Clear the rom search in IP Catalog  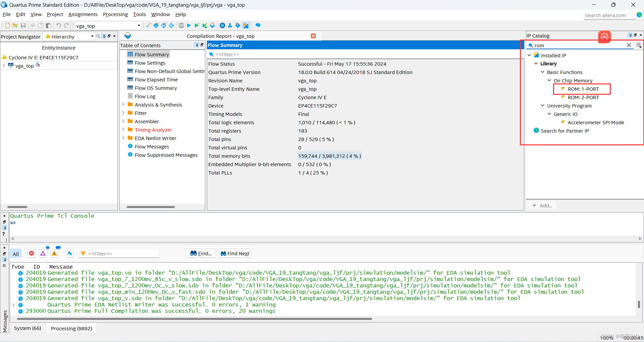629,45
